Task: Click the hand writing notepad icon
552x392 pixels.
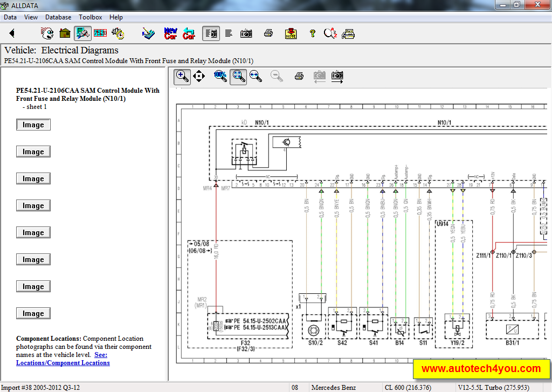Action: [148, 33]
